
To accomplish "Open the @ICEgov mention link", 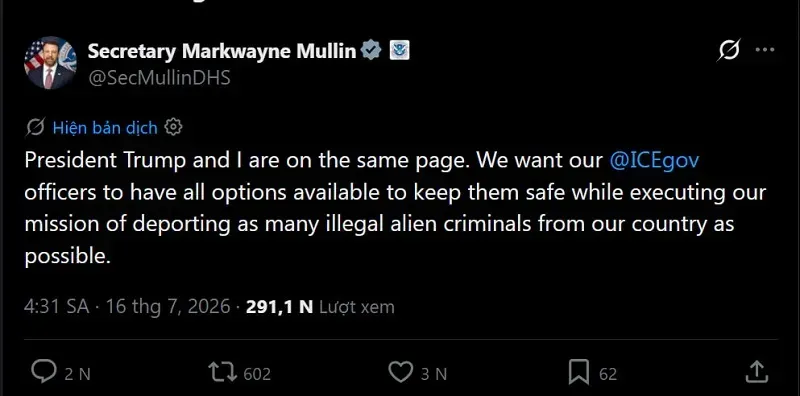I will [654, 161].
